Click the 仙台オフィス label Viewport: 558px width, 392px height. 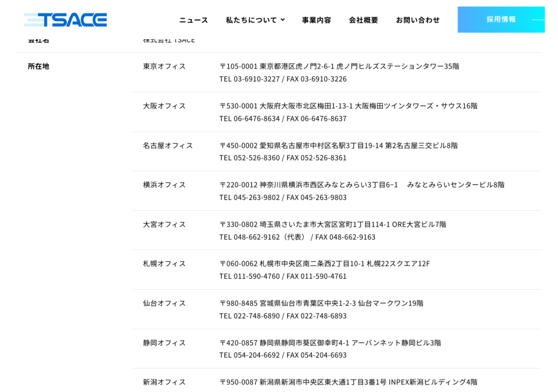165,303
